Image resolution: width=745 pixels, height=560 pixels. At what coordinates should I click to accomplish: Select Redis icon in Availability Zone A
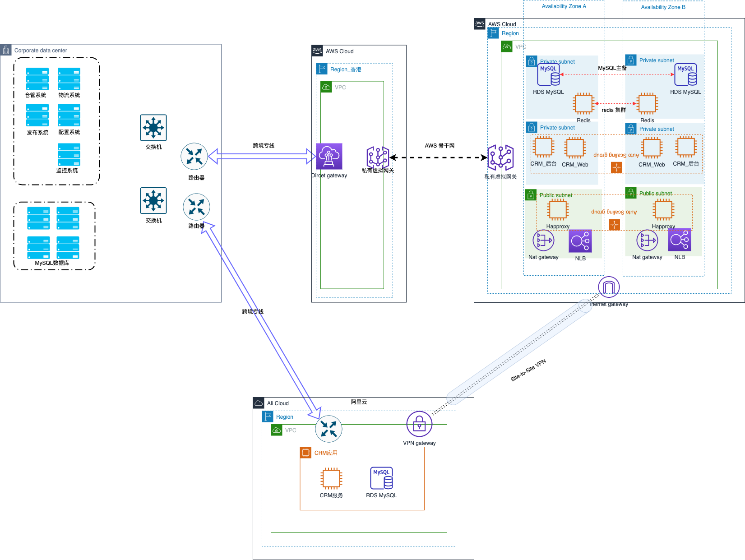click(x=583, y=104)
